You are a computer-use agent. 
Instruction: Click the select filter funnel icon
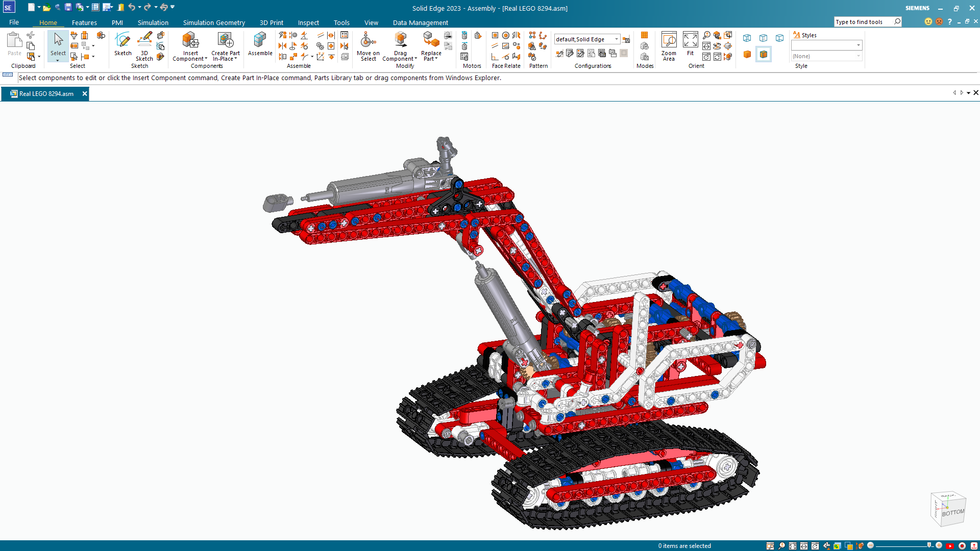pos(74,35)
